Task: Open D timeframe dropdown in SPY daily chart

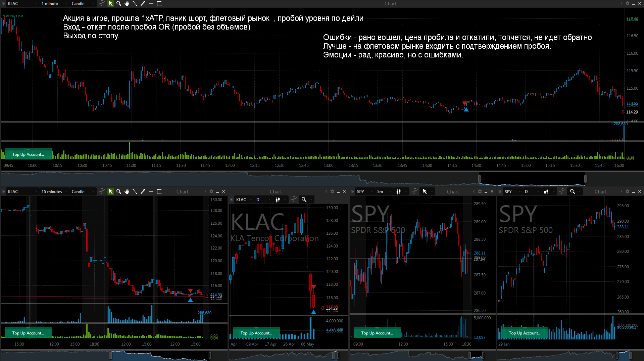Action: click(532, 191)
